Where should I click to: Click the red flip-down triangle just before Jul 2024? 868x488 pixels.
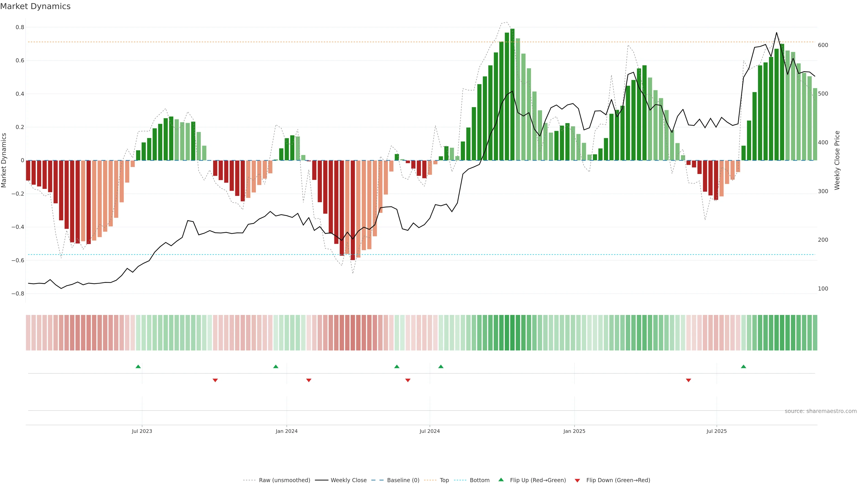(408, 380)
